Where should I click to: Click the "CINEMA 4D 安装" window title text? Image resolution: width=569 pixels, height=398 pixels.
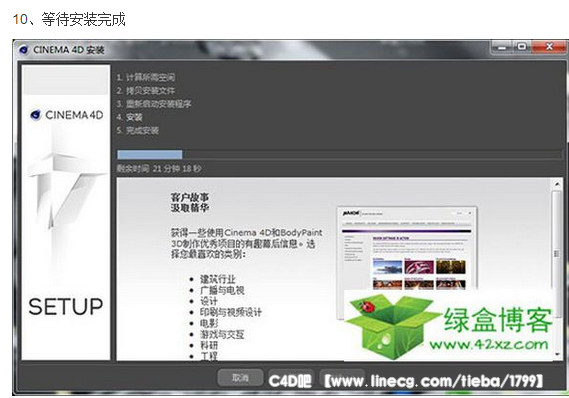click(69, 50)
